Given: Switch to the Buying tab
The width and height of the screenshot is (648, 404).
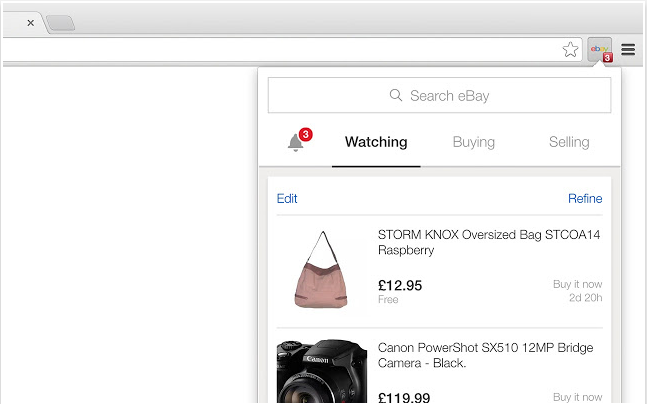Looking at the screenshot, I should pos(474,142).
